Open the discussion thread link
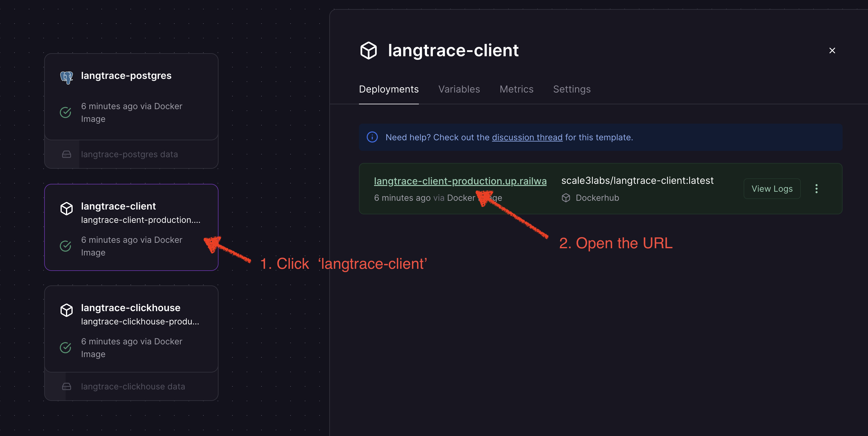868x436 pixels. 527,137
